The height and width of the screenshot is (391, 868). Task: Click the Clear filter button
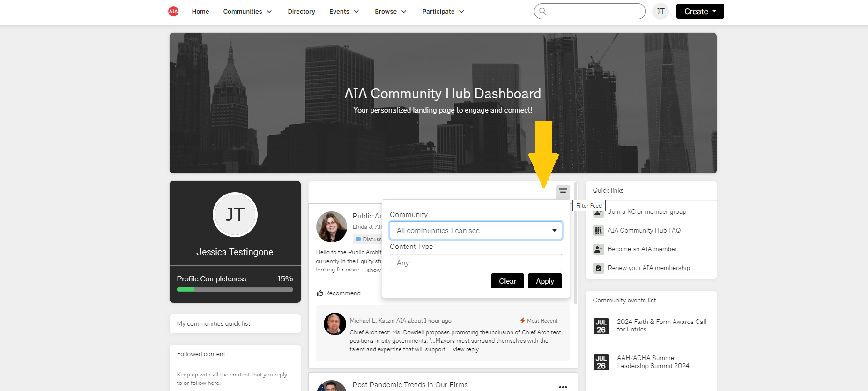point(507,281)
